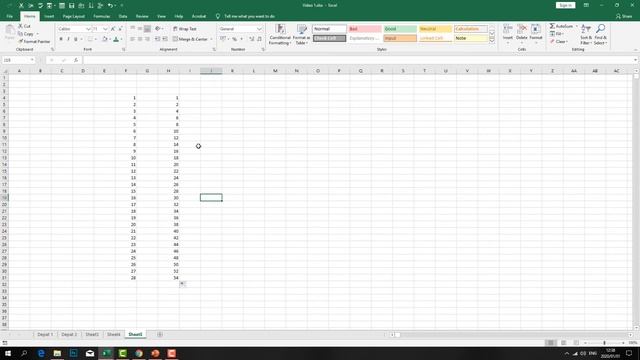Click the Paste button
Image resolution: width=640 pixels, height=360 pixels.
click(9, 32)
